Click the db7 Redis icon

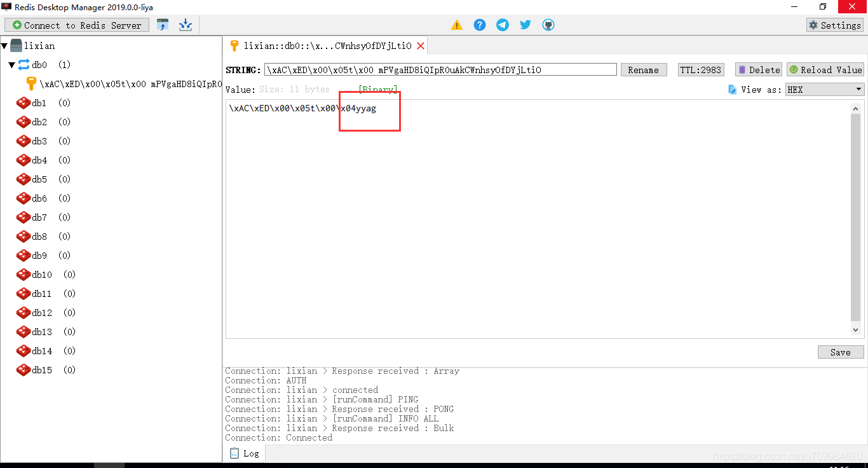coord(24,217)
